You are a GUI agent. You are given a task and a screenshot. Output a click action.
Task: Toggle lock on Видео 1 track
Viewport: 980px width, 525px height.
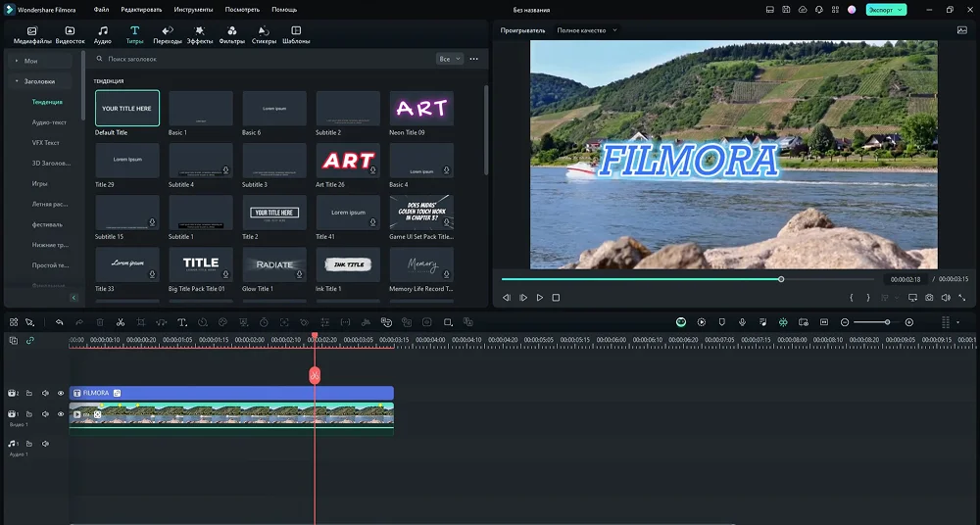pos(29,413)
